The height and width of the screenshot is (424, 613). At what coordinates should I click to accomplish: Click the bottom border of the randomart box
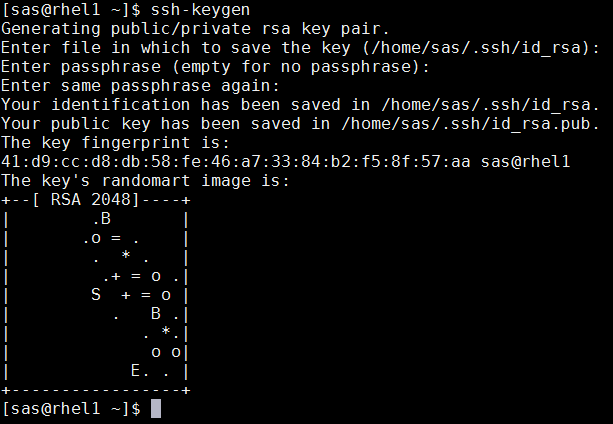coord(97,389)
